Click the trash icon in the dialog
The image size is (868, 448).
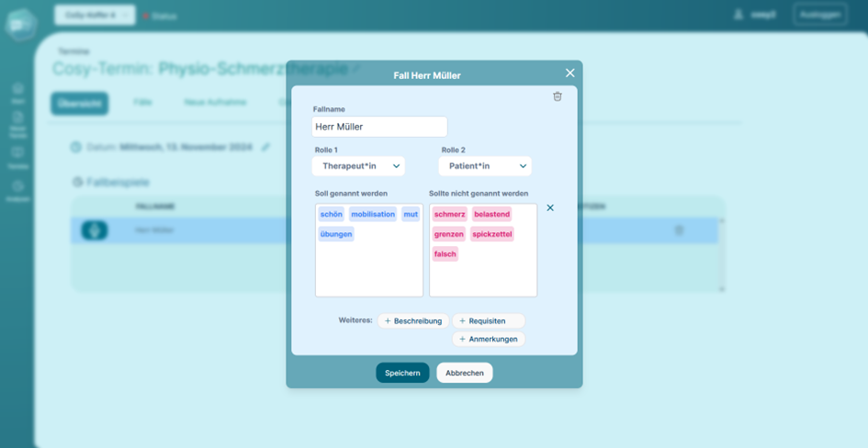[x=557, y=96]
